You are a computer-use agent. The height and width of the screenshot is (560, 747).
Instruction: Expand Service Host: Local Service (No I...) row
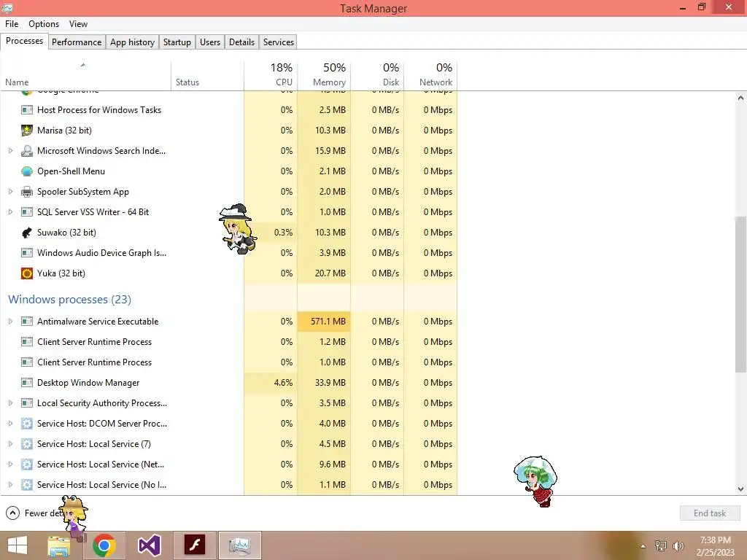(x=10, y=485)
